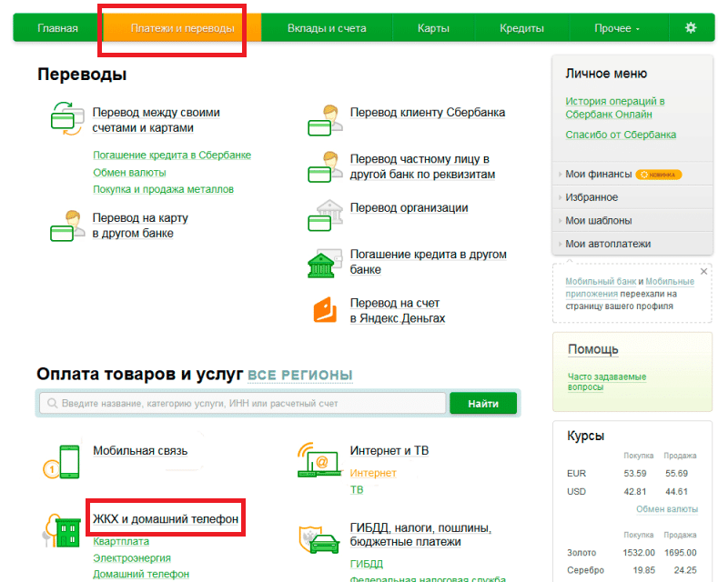The image size is (728, 582).
Task: Change region via ВСЕ РЕГИОНЫ selector
Action: 300,375
